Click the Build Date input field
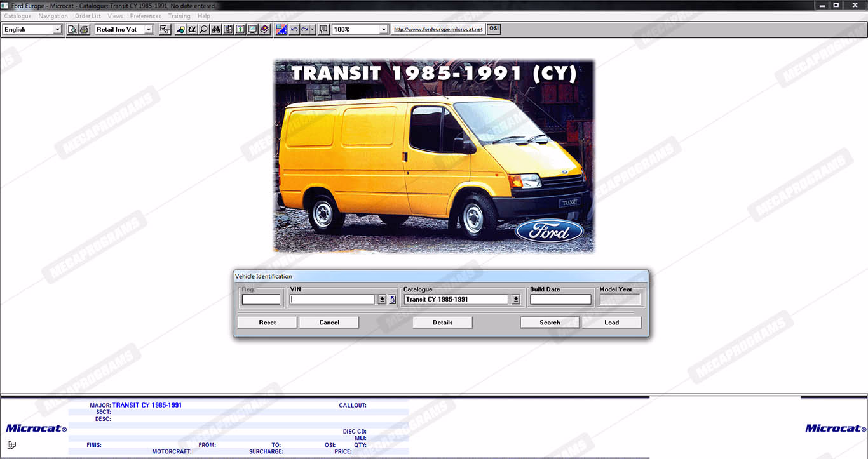Screen dimensions: 868x459 560,300
